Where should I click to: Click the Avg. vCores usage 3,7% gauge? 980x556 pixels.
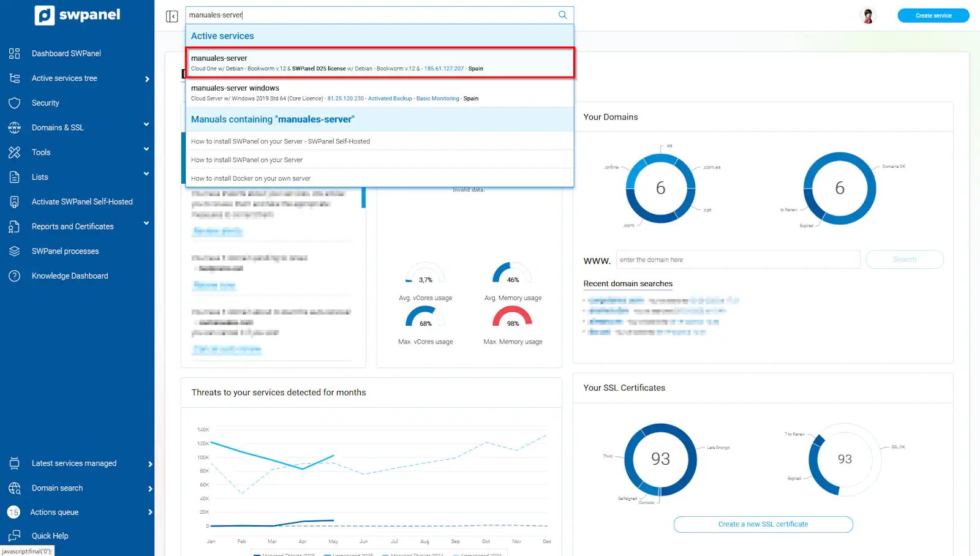point(426,274)
